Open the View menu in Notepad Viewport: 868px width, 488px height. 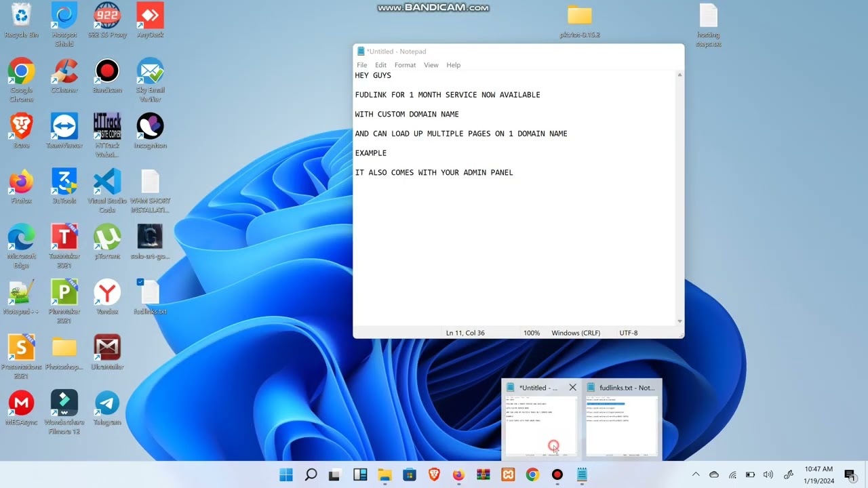431,65
